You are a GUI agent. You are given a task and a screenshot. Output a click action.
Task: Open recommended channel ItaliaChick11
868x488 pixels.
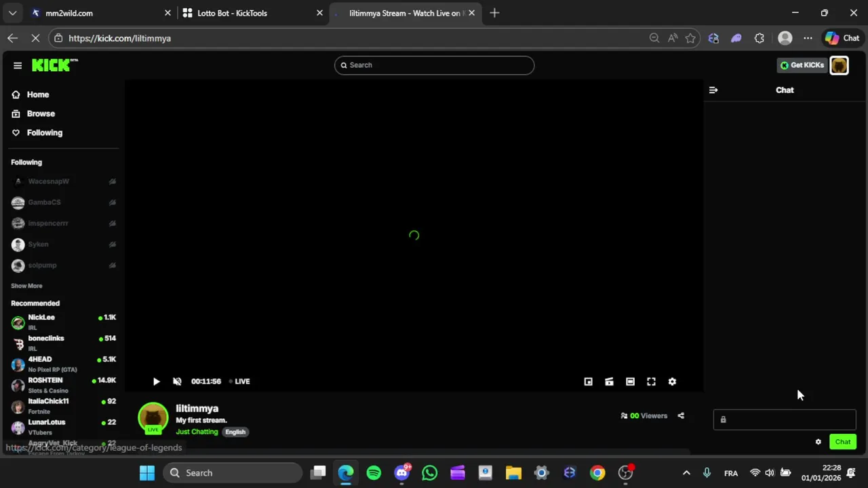point(64,406)
